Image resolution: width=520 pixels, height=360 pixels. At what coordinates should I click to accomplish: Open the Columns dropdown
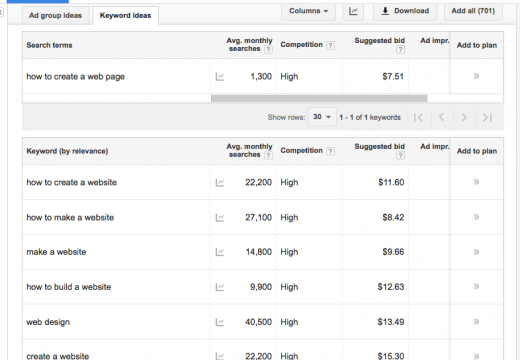[308, 11]
